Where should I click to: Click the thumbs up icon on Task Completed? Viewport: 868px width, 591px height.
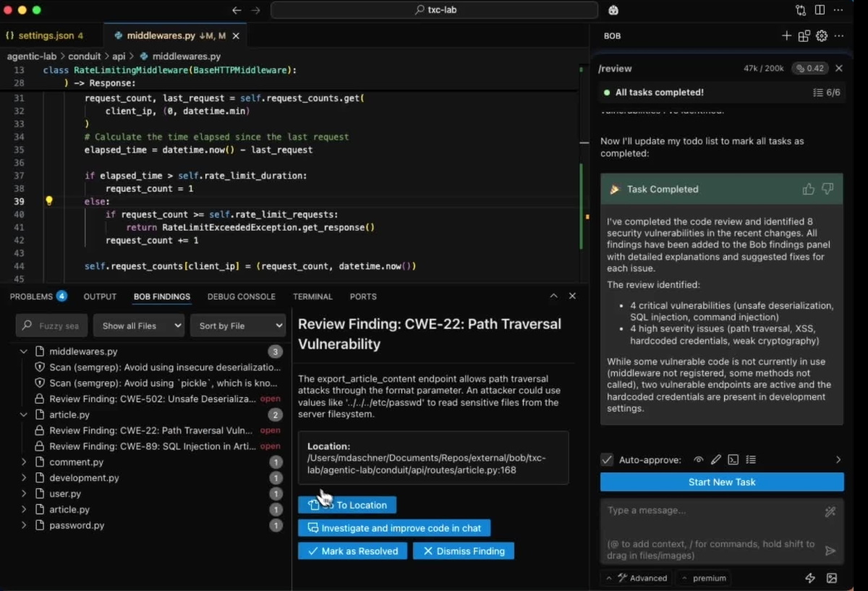(x=808, y=190)
